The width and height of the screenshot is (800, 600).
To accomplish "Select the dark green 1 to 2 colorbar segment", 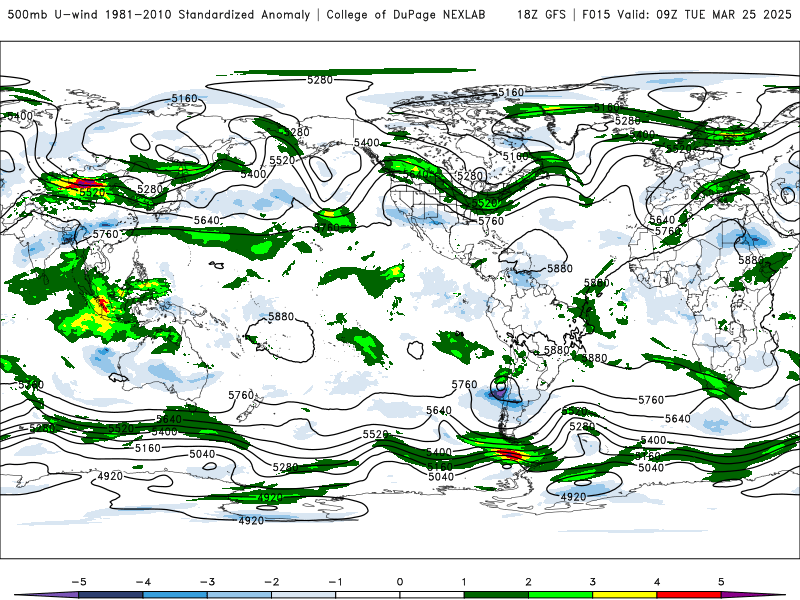I will tap(496, 595).
